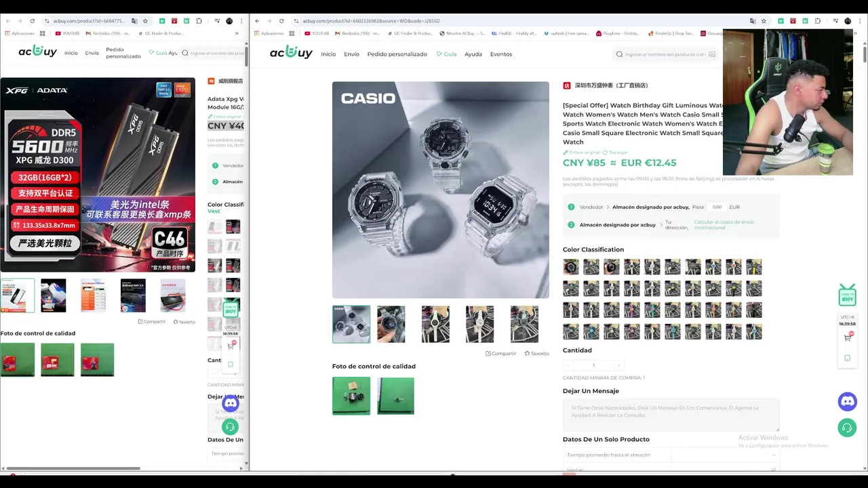Click the seller shop icon beside 深圳市万盛钟表
Viewport: 868px width, 488px height.
pos(567,85)
